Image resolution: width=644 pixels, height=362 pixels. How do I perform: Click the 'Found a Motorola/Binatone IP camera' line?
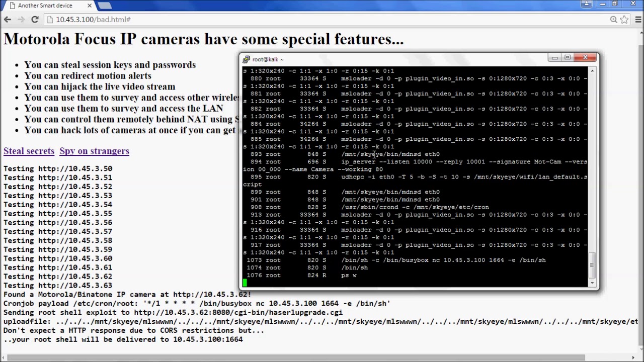tap(127, 294)
